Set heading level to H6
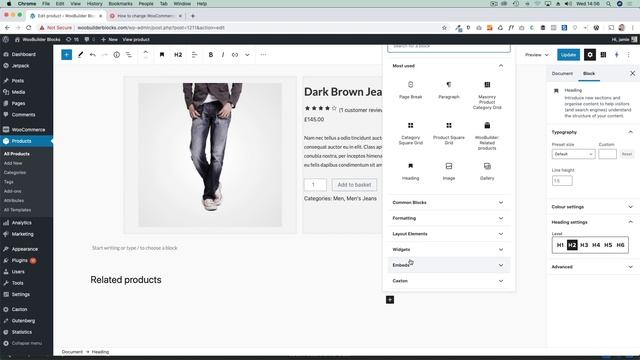 pyautogui.click(x=620, y=245)
